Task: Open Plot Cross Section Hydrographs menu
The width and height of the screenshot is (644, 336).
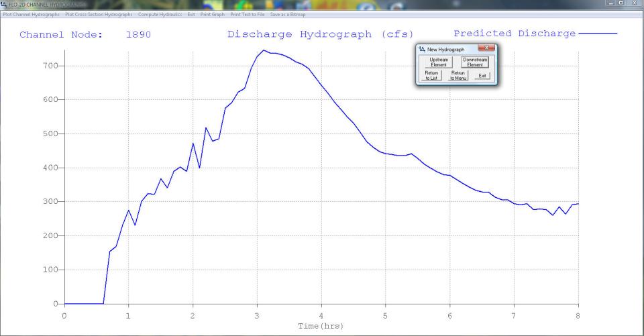Action: 99,14
